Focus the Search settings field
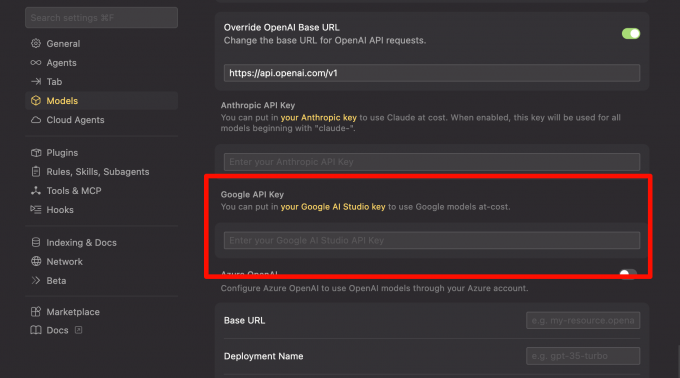Screen dimensions: 680x378 (x=101, y=18)
